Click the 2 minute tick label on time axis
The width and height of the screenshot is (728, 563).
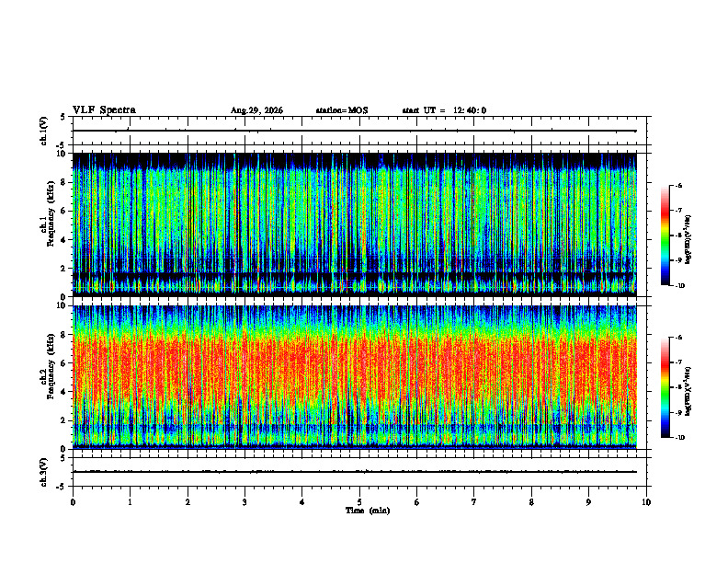188,502
